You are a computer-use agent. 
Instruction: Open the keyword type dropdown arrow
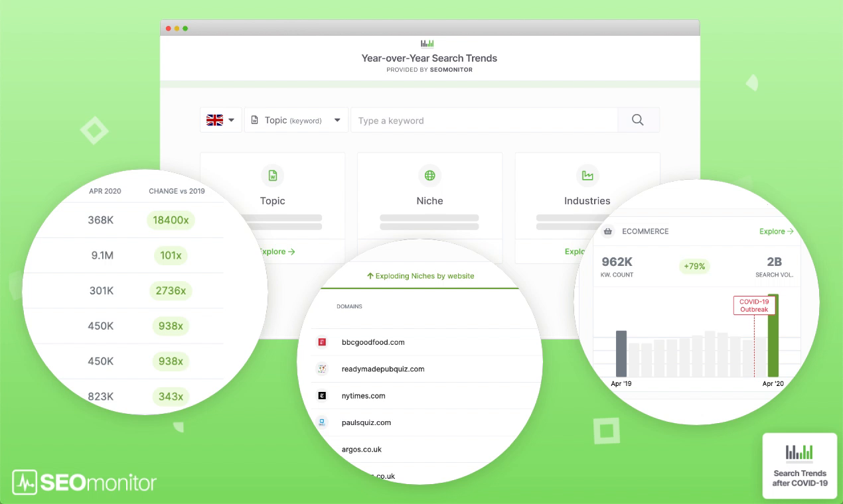click(337, 120)
